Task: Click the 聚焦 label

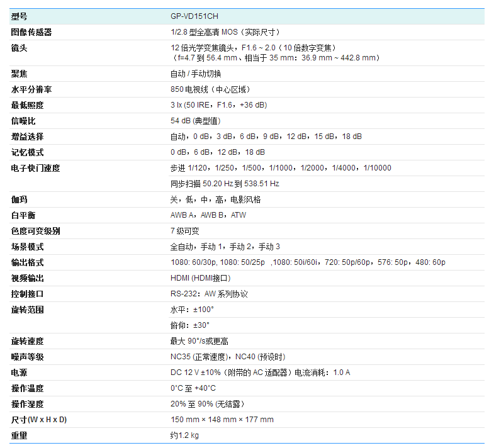Action: [19, 74]
